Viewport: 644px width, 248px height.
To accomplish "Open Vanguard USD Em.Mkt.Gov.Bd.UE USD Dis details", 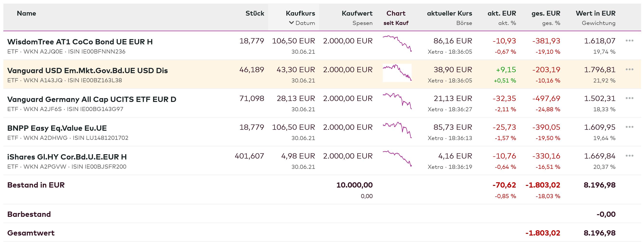I will (x=87, y=70).
